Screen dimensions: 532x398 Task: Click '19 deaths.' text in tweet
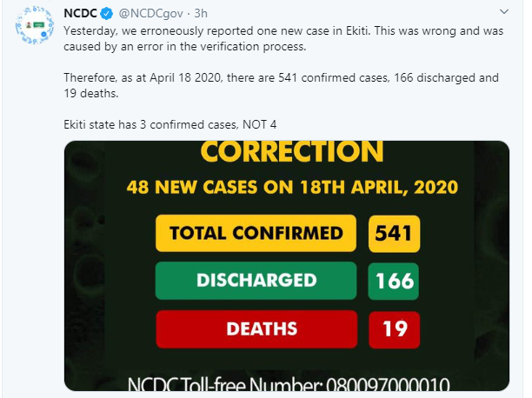click(x=91, y=93)
